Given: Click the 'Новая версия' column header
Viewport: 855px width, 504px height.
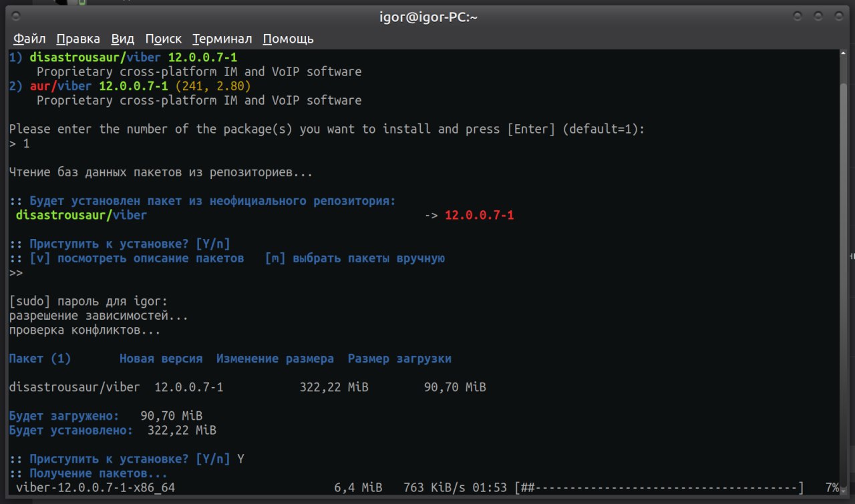Looking at the screenshot, I should [x=161, y=359].
